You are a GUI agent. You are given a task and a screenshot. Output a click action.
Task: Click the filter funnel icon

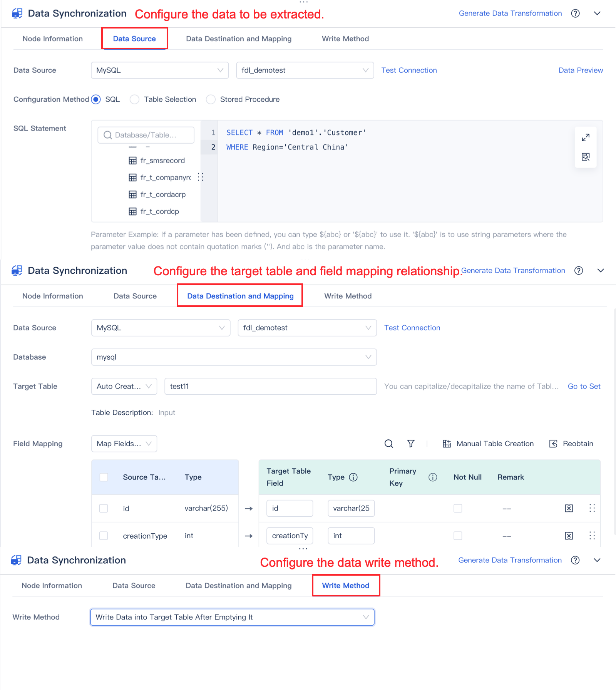coord(411,444)
